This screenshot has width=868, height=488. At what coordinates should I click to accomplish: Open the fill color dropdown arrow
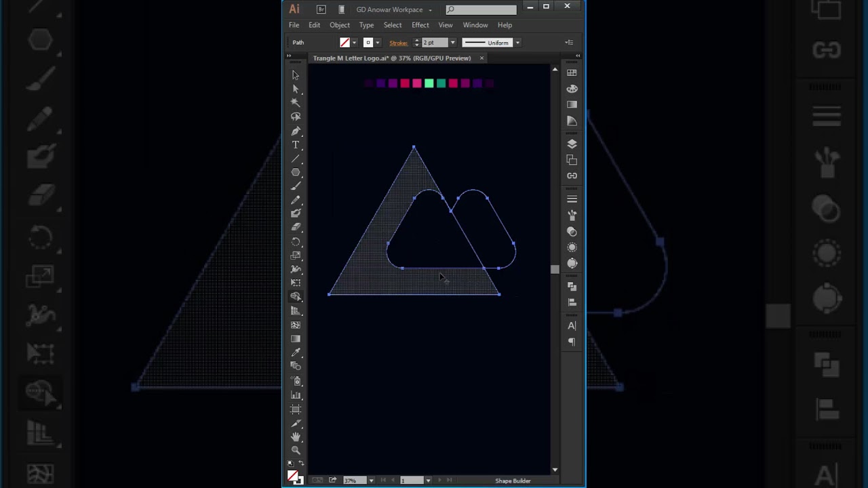(x=354, y=43)
